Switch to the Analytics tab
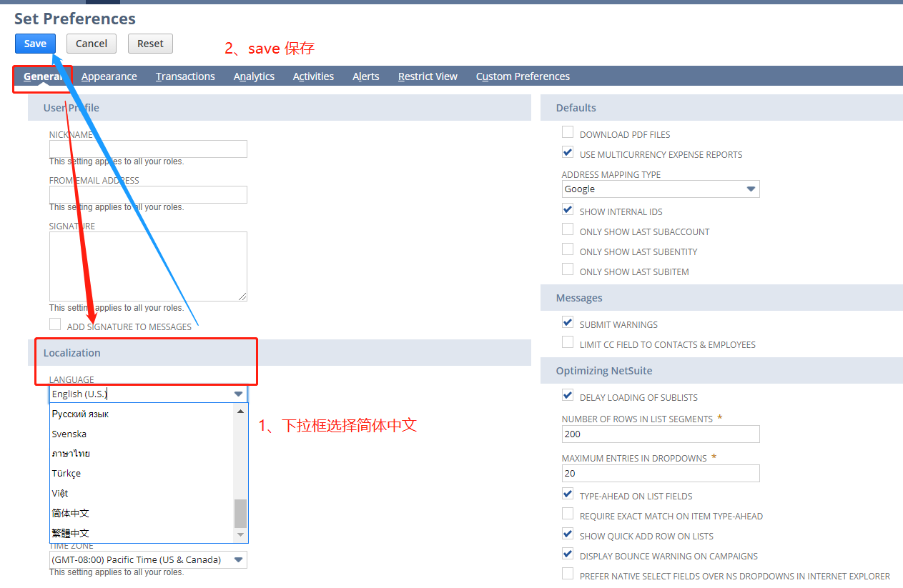Viewport: 903px width, 588px height. point(254,76)
